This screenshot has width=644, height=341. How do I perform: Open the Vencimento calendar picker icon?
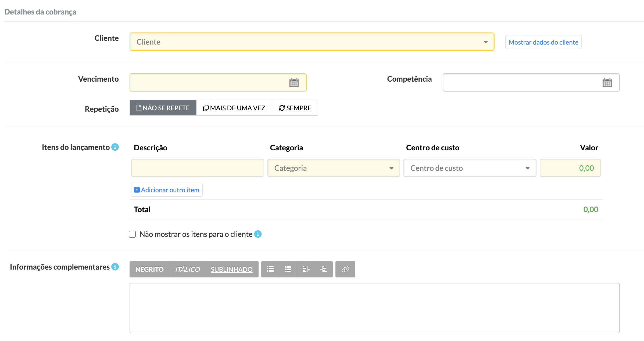[294, 83]
